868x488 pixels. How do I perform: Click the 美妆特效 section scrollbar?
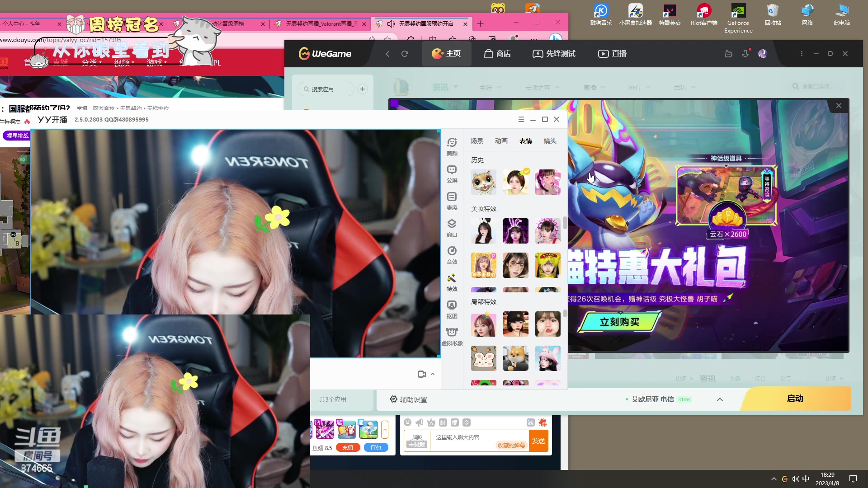(565, 223)
